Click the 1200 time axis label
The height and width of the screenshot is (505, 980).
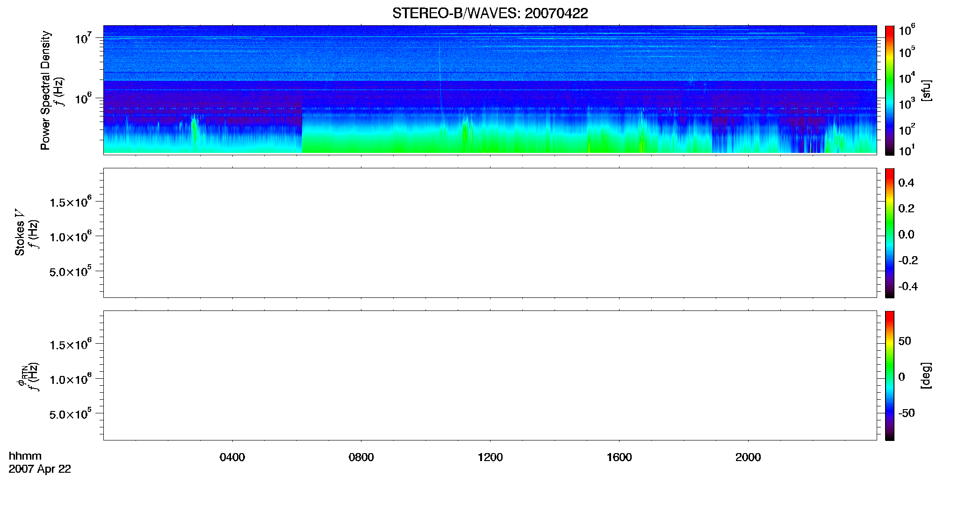[490, 457]
